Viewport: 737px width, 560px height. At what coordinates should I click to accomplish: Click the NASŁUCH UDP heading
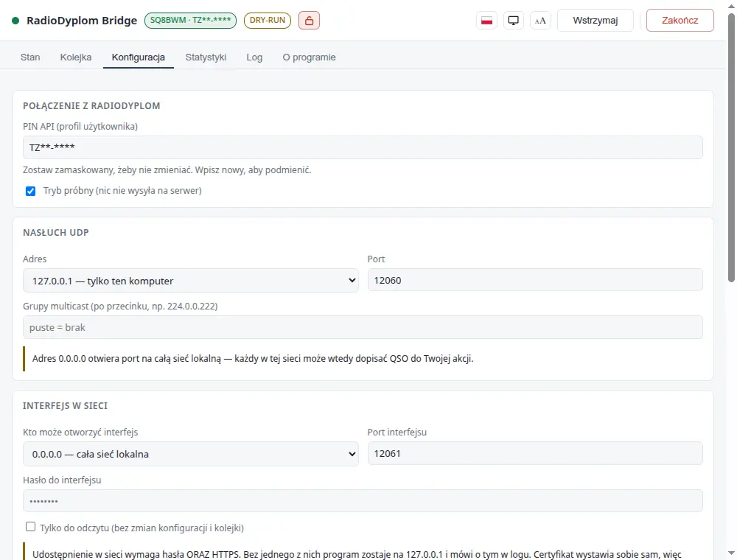(x=56, y=233)
